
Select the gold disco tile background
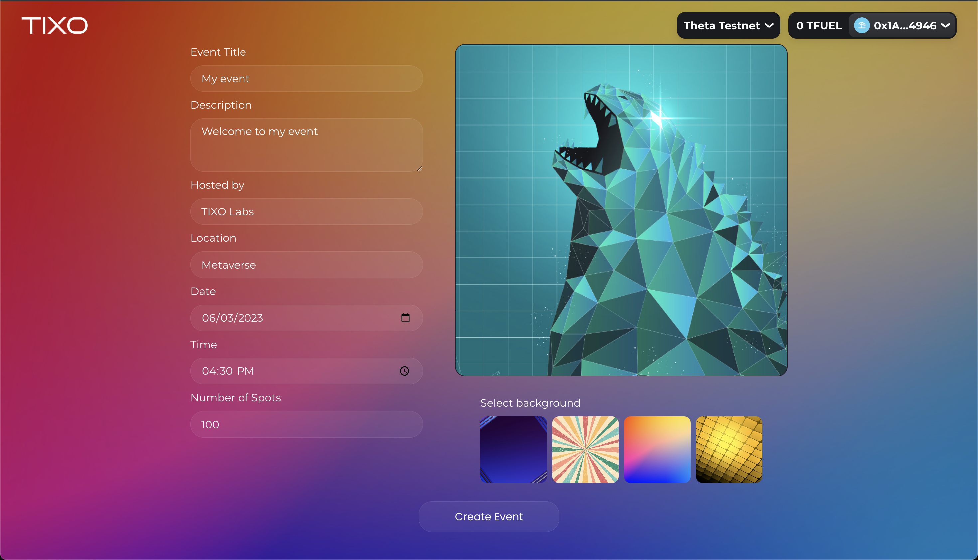[729, 449]
